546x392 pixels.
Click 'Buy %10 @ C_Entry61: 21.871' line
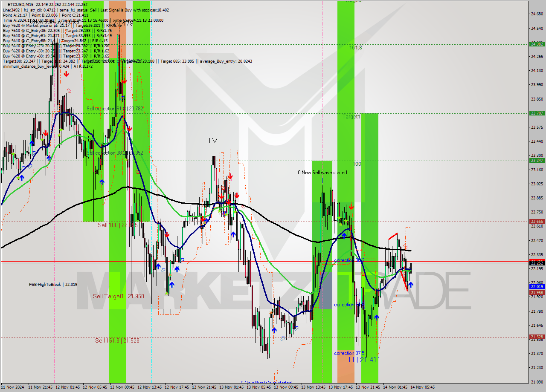[x=57, y=35]
